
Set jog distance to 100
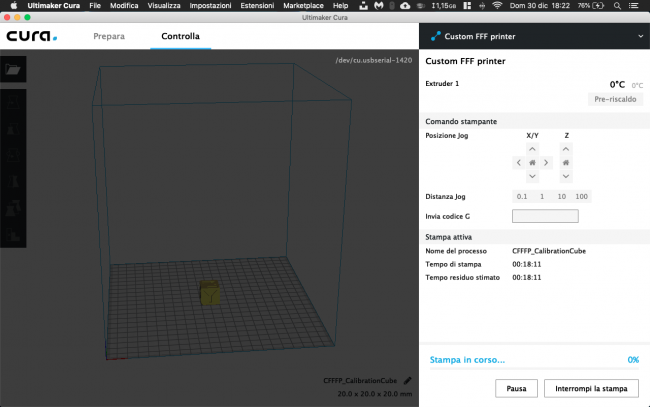coord(581,196)
